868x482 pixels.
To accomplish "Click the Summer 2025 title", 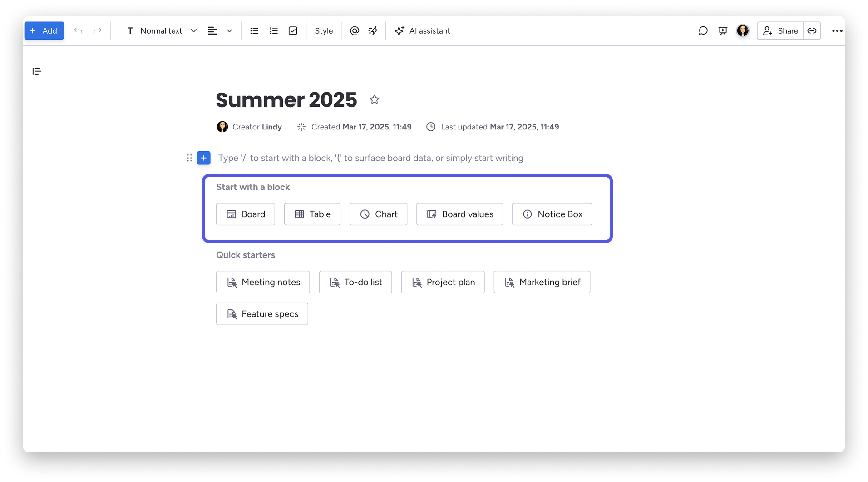I will 286,100.
